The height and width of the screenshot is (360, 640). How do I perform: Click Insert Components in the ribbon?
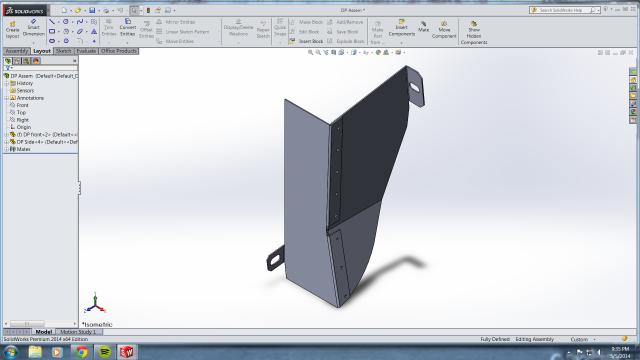click(x=402, y=28)
